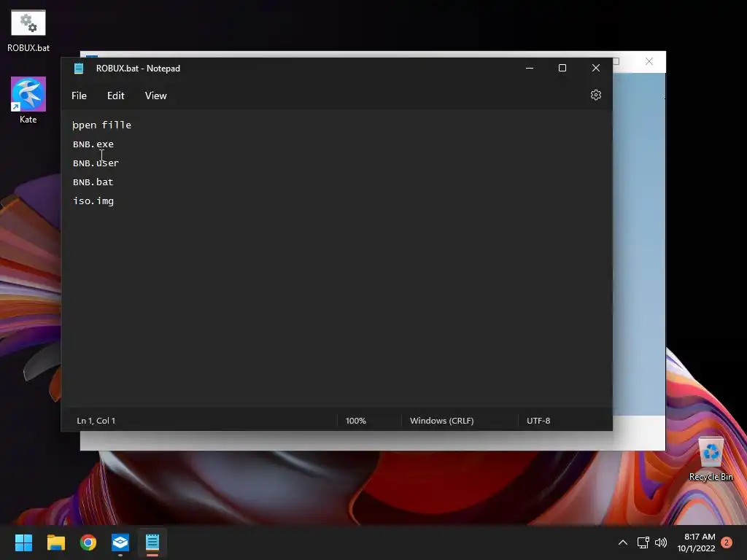The width and height of the screenshot is (747, 560).
Task: Click the Notepad app icon in title bar
Action: (x=79, y=69)
